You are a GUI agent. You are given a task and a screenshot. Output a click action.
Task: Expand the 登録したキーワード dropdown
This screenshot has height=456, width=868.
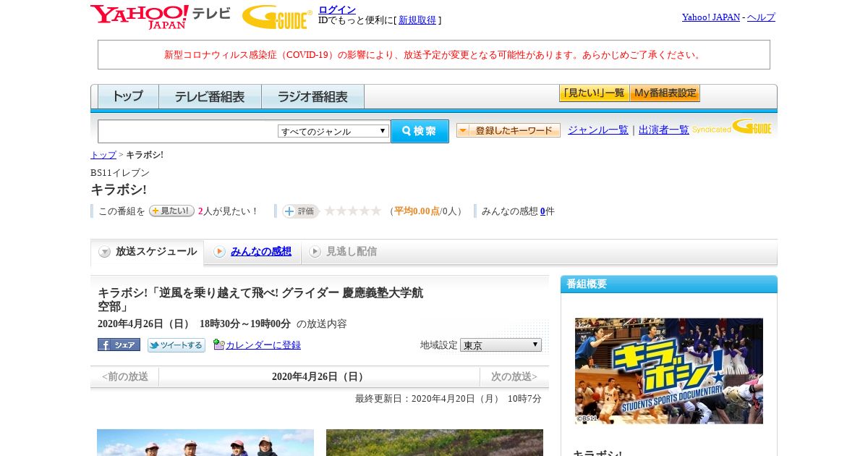pos(509,130)
